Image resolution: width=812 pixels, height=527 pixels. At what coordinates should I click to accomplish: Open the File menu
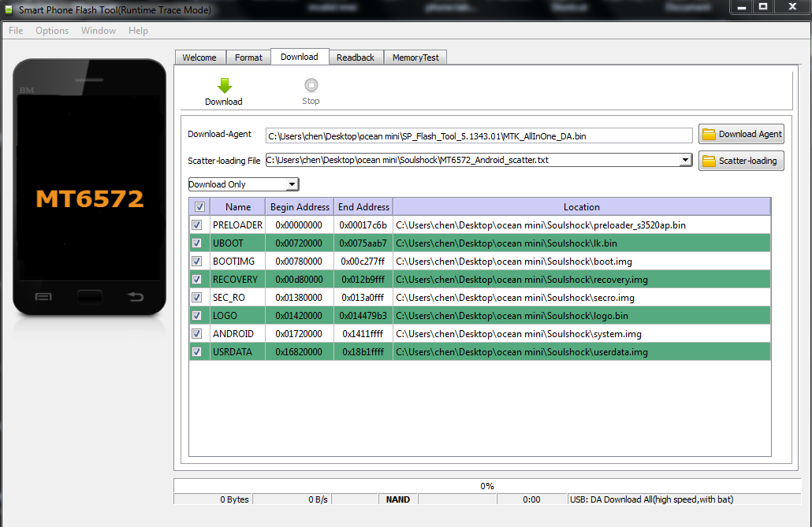pyautogui.click(x=16, y=31)
